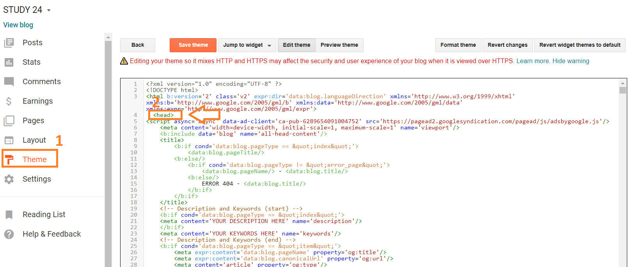Viewport: 644px width, 267px height.
Task: Click the Comments speech bubble icon
Action: tap(9, 82)
